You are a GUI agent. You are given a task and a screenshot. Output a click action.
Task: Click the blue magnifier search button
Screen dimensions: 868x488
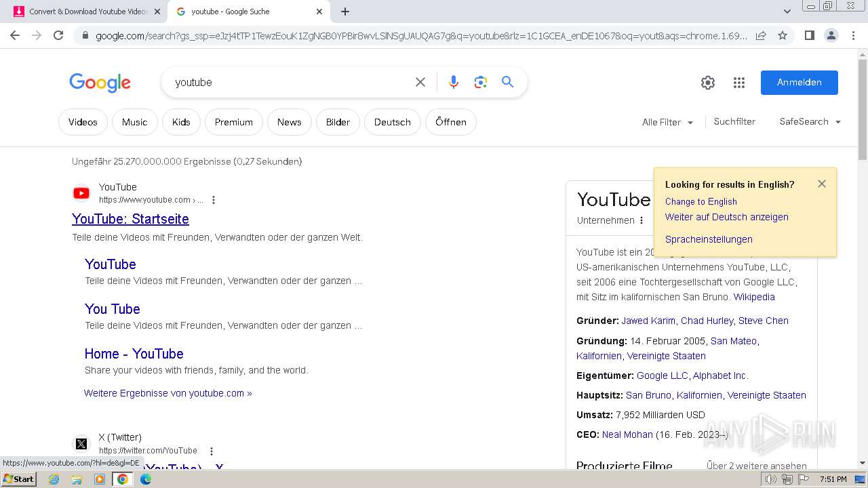point(507,82)
